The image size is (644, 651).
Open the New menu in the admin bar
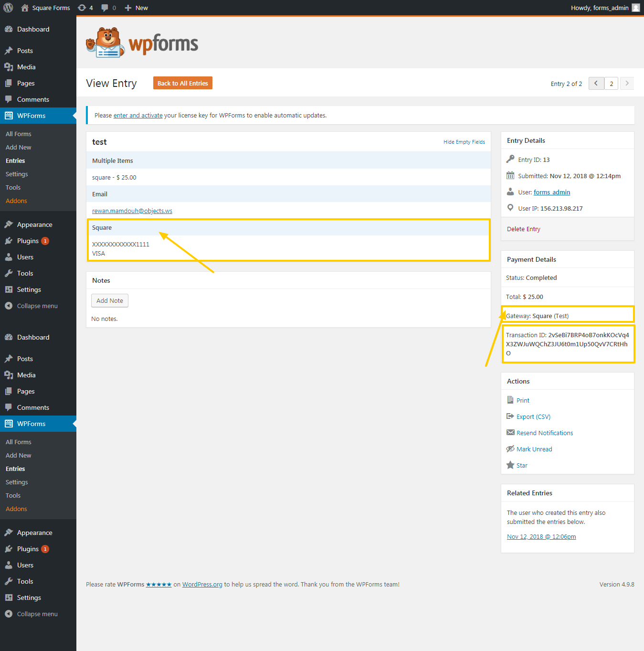136,8
